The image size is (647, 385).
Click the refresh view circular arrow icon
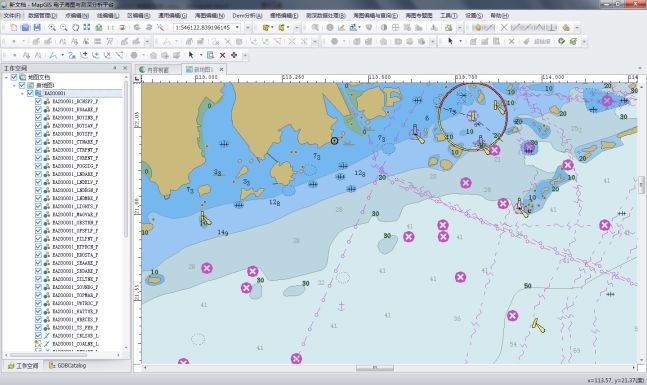click(x=75, y=28)
